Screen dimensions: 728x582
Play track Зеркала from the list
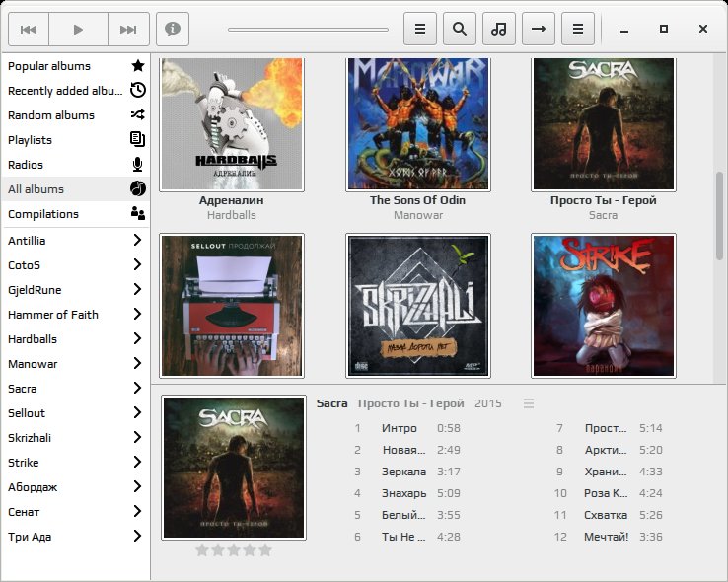[x=403, y=472]
